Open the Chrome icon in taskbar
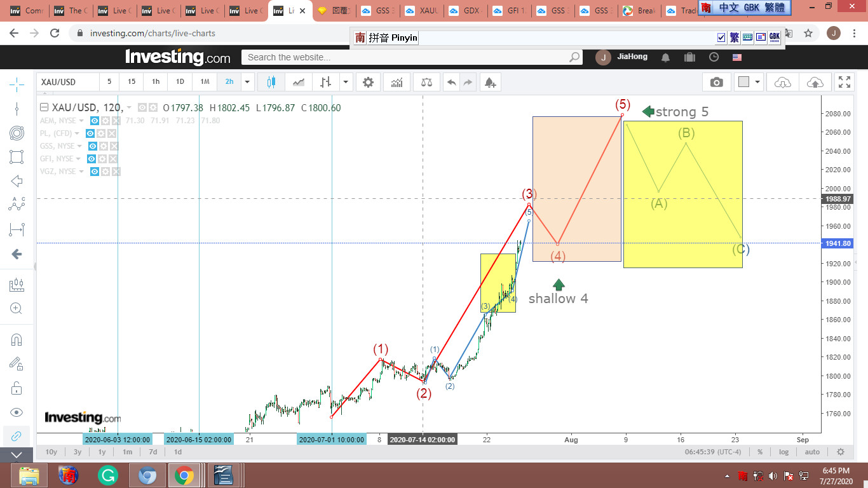This screenshot has width=868, height=488. pos(184,475)
